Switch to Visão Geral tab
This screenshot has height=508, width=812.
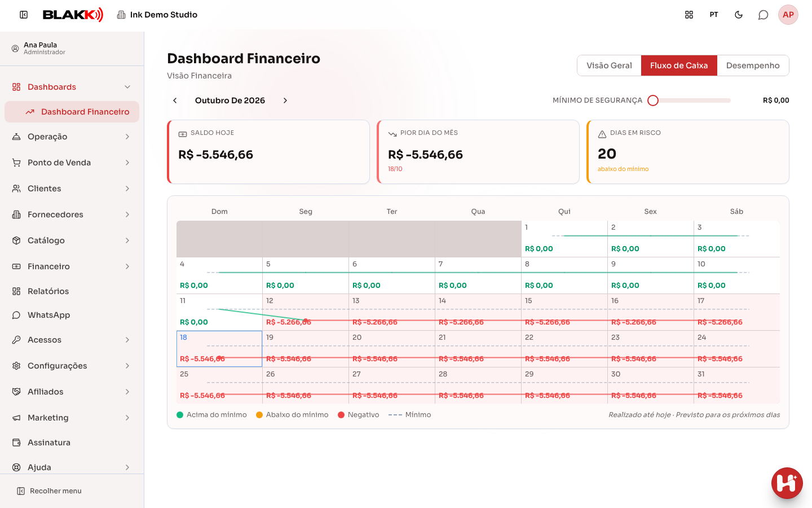(609, 65)
